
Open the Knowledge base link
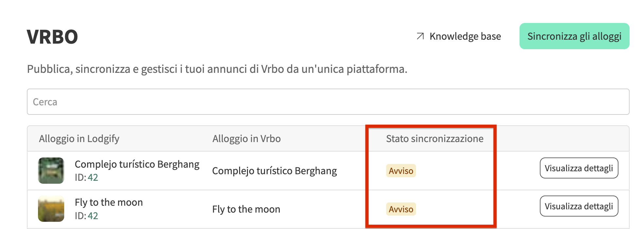[x=465, y=36]
